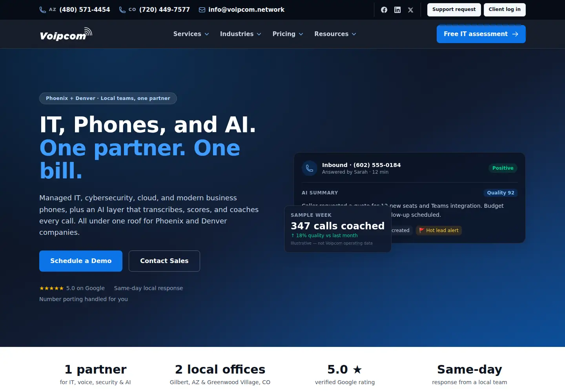This screenshot has width=565, height=392.
Task: Click the flag icon in the Hot lead alert tag
Action: [422, 230]
